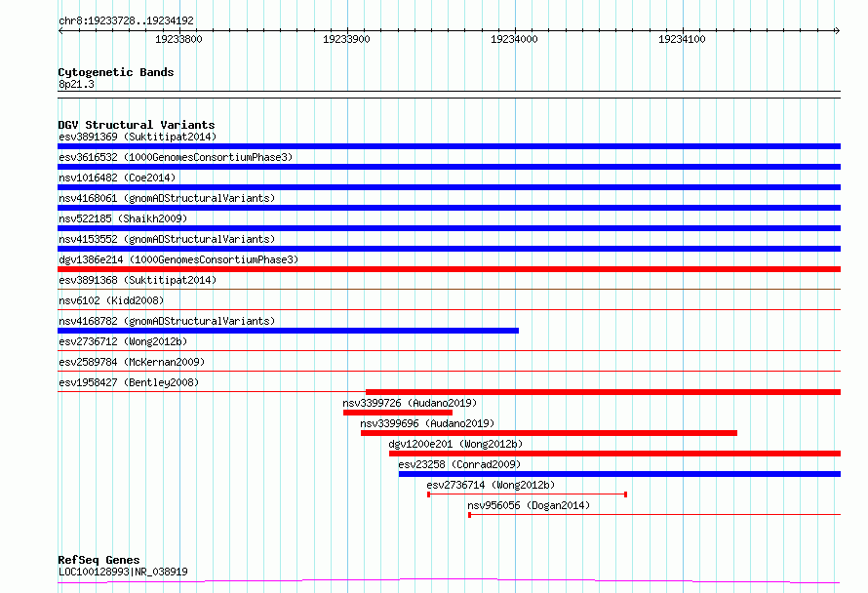Click the esv3616532 (1000GenomesConsortiumPhase3) label
Image resolution: width=868 pixels, height=593 pixels.
(176, 157)
